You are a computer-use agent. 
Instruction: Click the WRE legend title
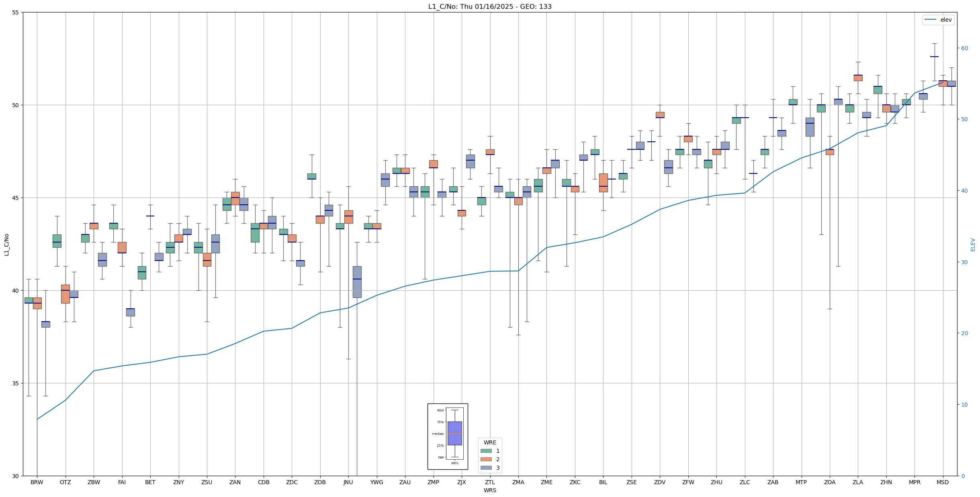pyautogui.click(x=490, y=442)
